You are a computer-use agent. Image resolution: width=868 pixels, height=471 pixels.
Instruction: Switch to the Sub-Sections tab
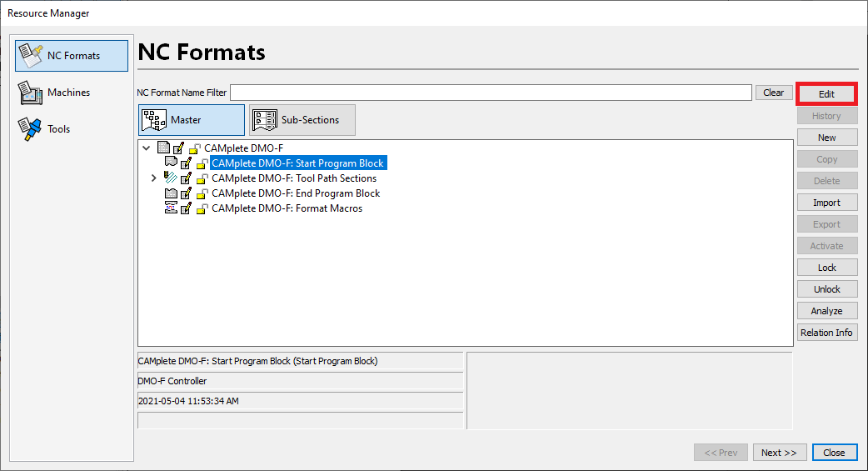coord(302,120)
